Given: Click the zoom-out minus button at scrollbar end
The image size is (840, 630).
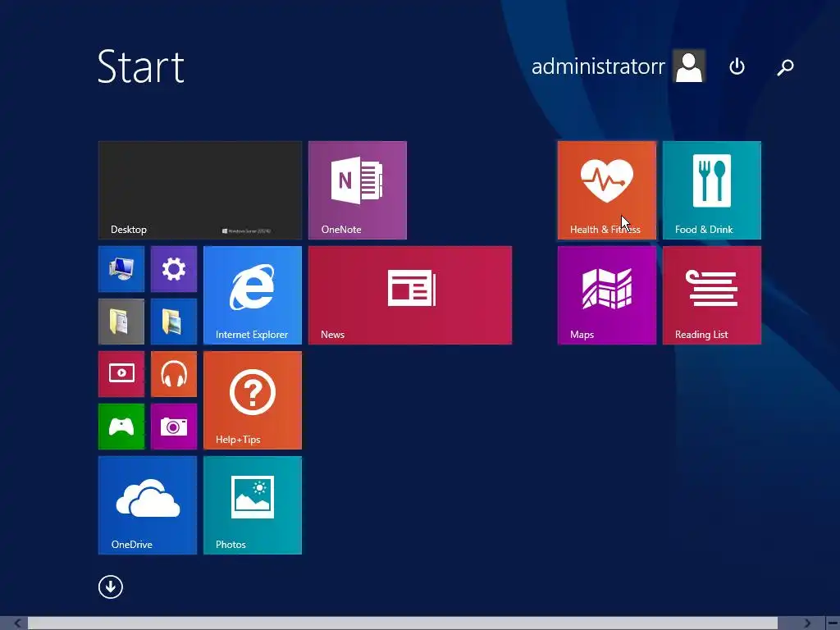Looking at the screenshot, I should pyautogui.click(x=832, y=623).
